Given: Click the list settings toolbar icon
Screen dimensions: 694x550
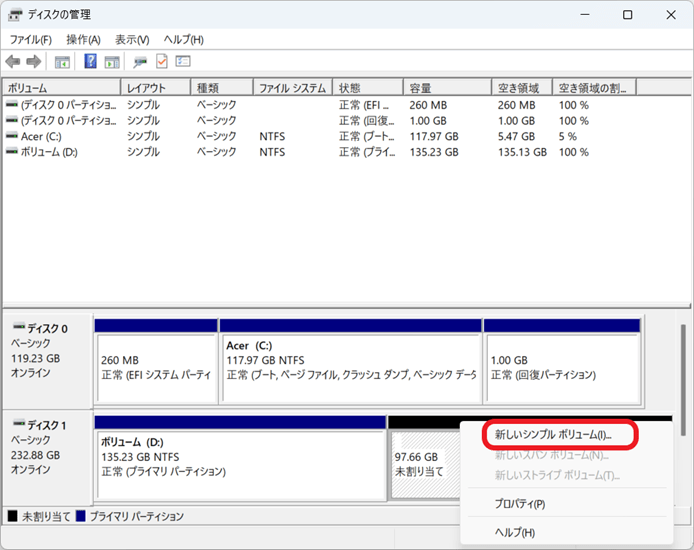Looking at the screenshot, I should [x=183, y=62].
